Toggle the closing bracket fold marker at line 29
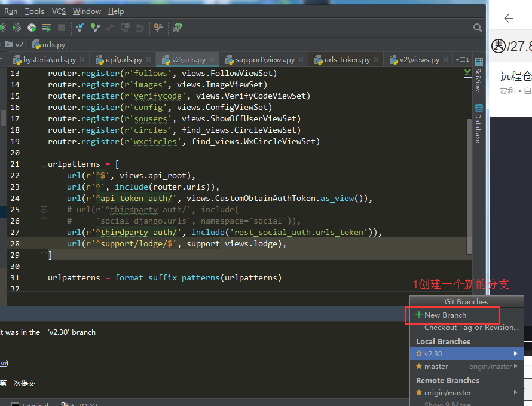 [44, 255]
